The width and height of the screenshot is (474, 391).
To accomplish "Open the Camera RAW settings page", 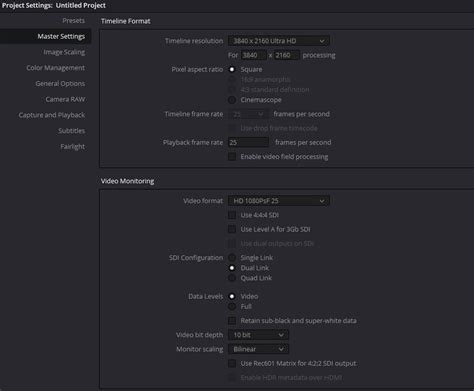I will click(65, 99).
